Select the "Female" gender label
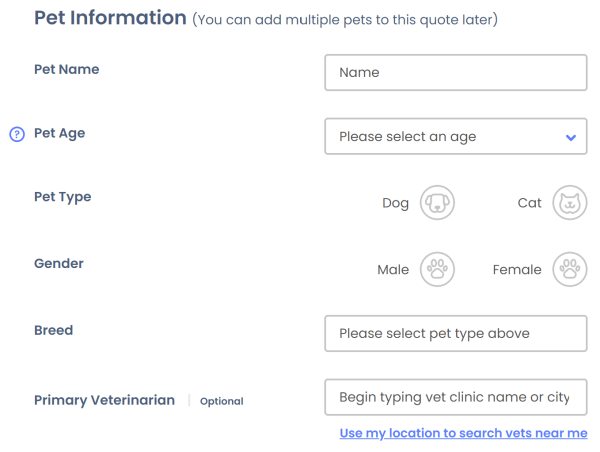Image resolution: width=600 pixels, height=452 pixels. click(x=517, y=270)
